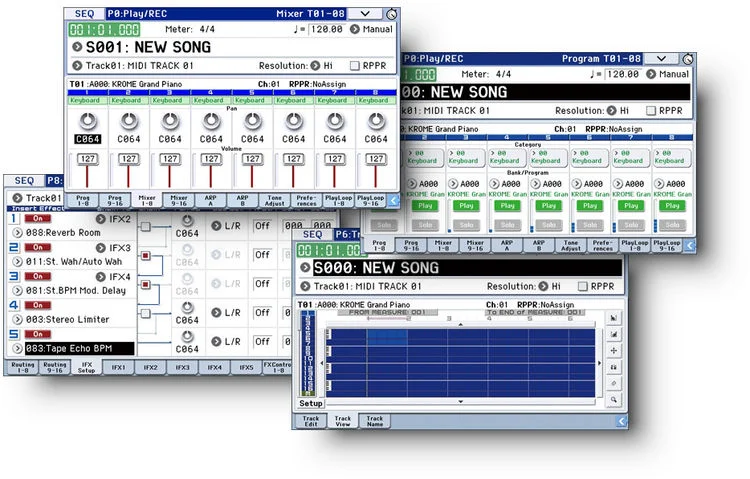Click the Track 1 volume fader in Mixer
This screenshot has width=750, height=479.
coord(87,170)
